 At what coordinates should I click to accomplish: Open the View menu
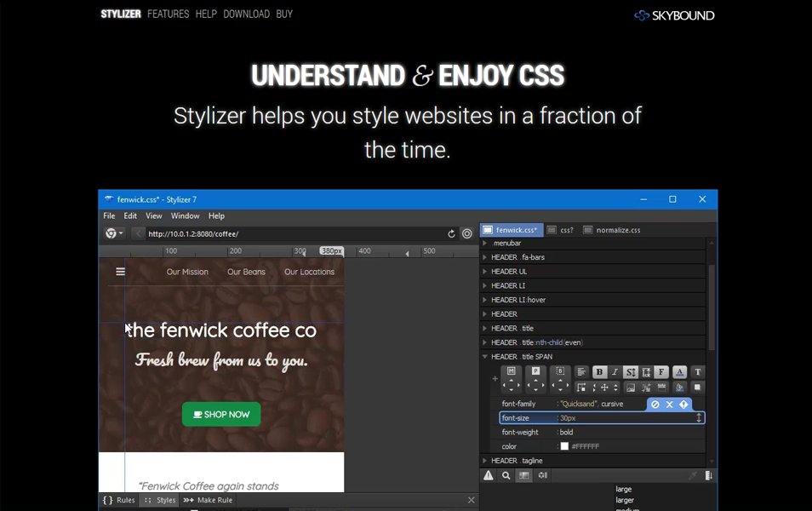coord(154,215)
